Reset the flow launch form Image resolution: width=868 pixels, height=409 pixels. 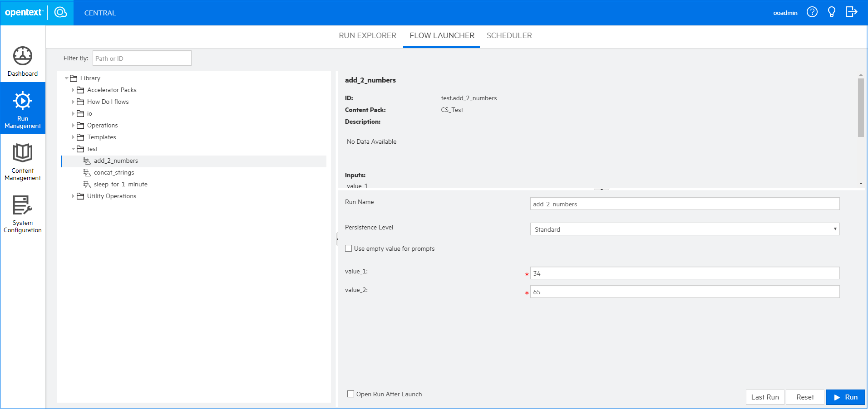pos(804,397)
